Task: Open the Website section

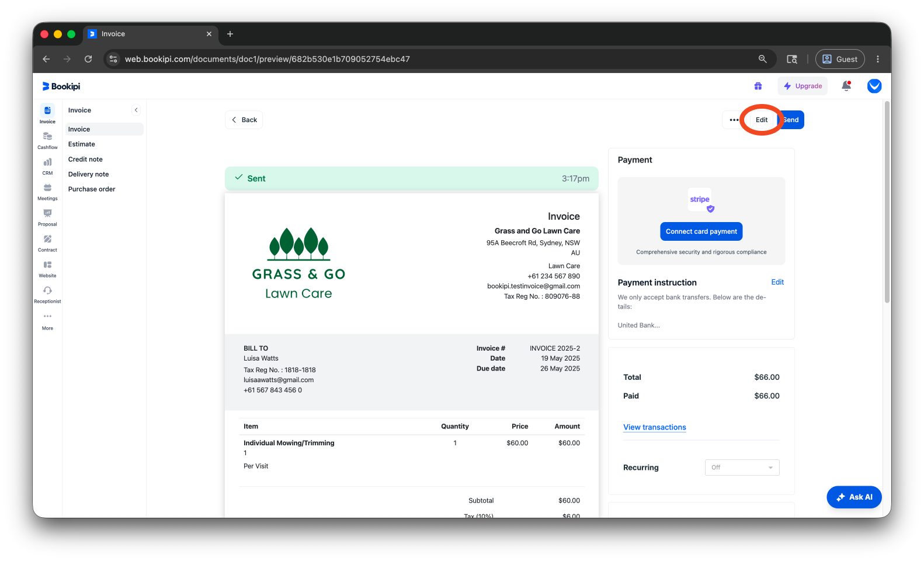Action: [47, 269]
